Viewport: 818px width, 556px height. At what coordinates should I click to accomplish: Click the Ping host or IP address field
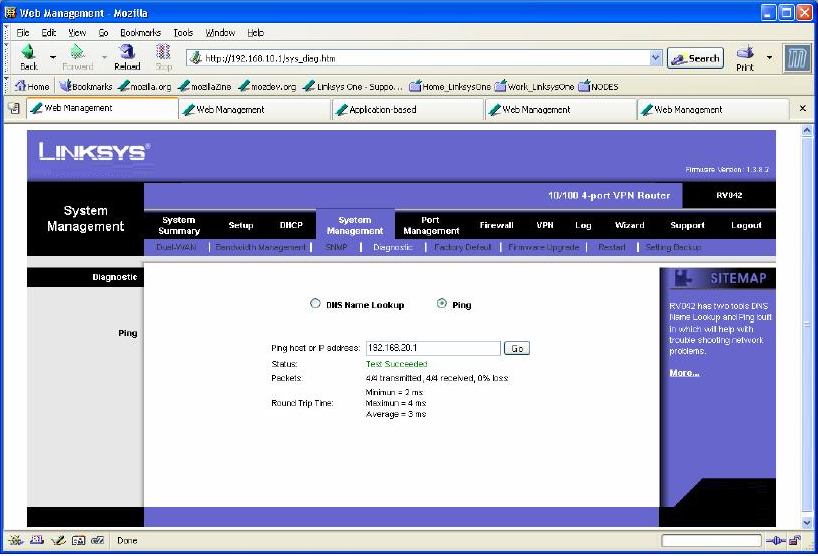coord(433,348)
